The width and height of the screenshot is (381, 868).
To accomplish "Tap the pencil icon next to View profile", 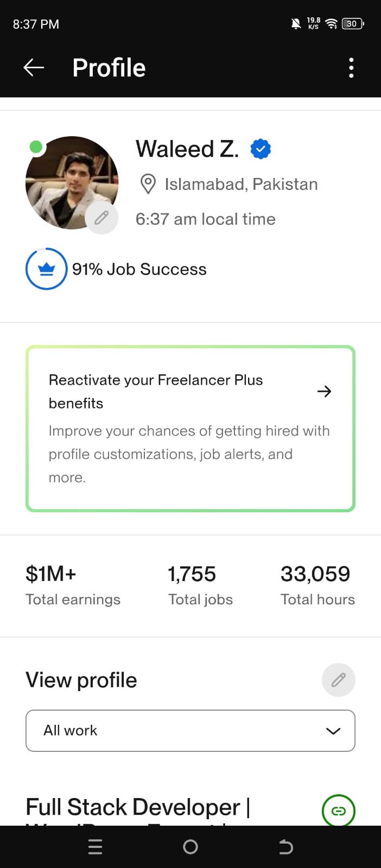I will click(x=338, y=680).
